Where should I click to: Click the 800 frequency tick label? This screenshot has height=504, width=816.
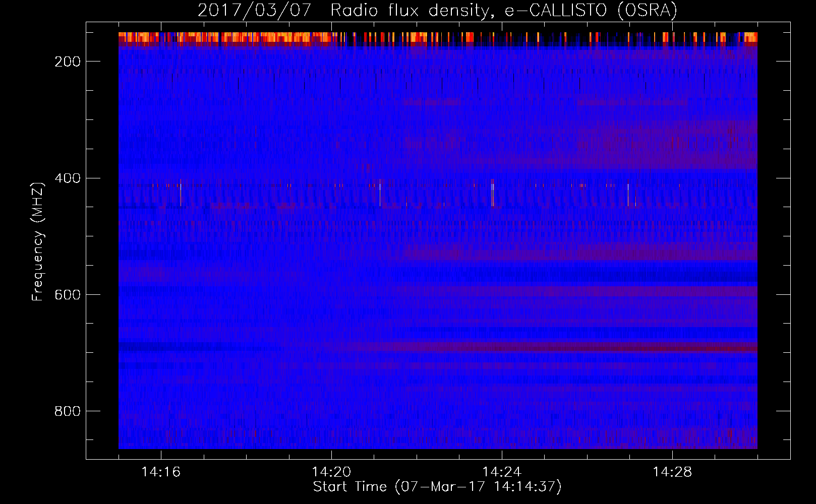[x=68, y=411]
